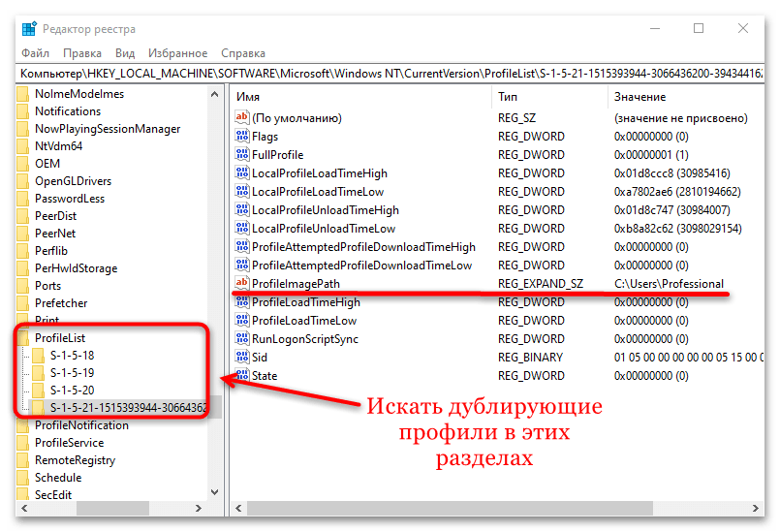Select the RunLogonScriptSync value icon
The width and height of the screenshot is (780, 532).
click(x=242, y=339)
